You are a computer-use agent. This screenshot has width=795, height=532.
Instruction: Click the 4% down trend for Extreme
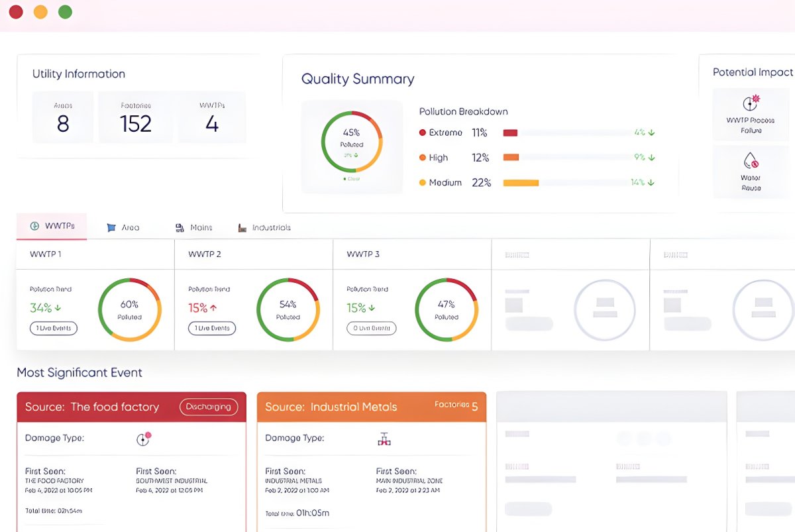point(644,133)
